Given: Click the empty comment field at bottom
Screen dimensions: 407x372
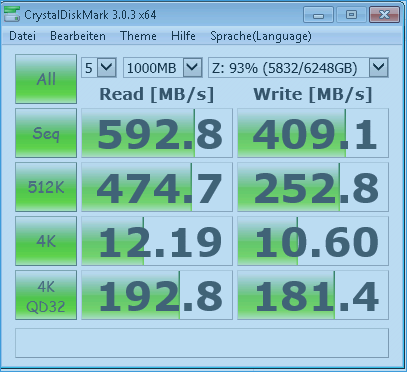Looking at the screenshot, I should click(202, 343).
